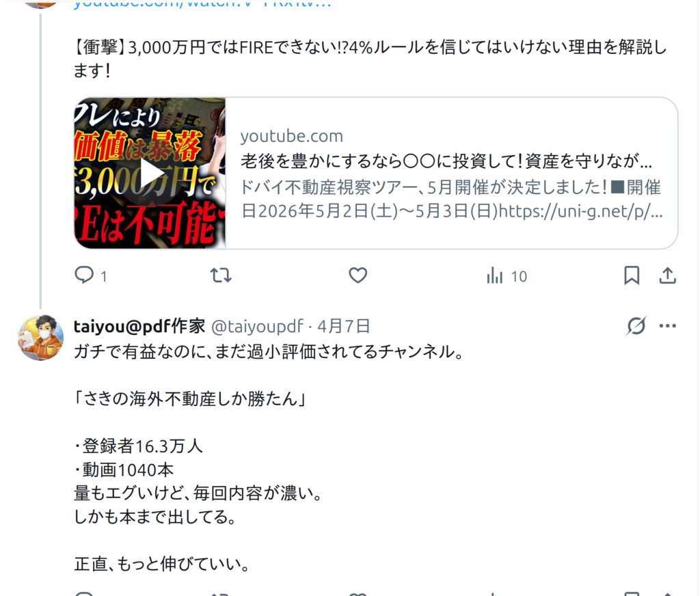Open the youtube.com link card title
Screen dimensions: 700x596
click(x=446, y=161)
